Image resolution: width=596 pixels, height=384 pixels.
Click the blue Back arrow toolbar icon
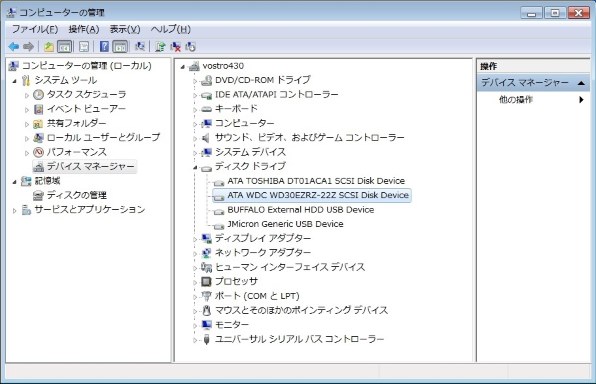pyautogui.click(x=14, y=47)
